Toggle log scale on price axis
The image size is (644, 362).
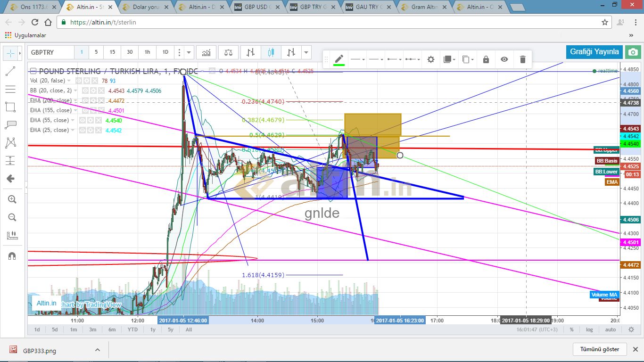coord(589,329)
